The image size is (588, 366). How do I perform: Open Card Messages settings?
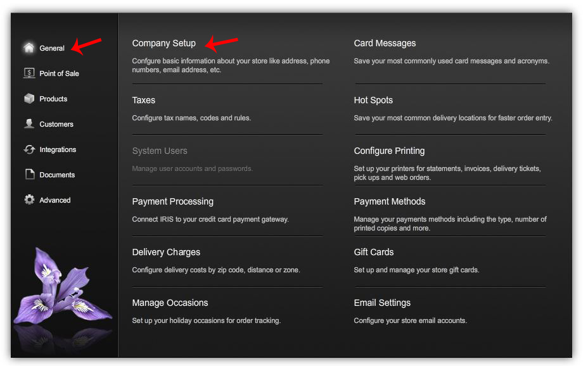(x=385, y=44)
